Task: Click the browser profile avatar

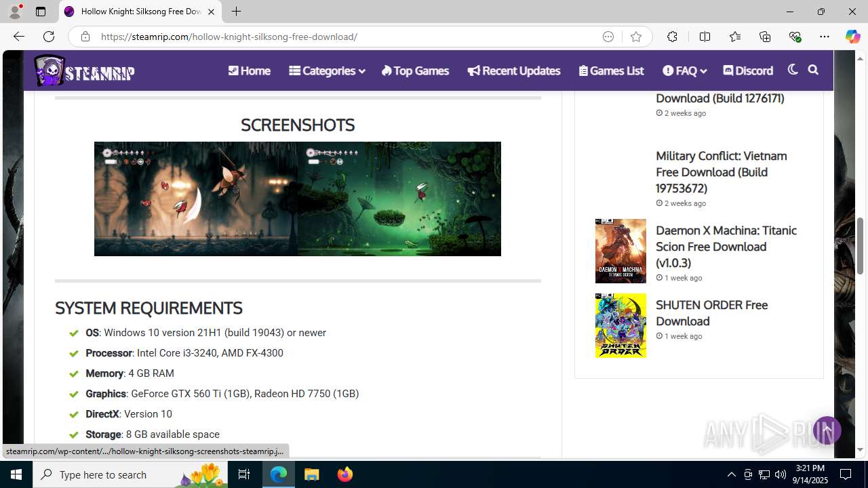Action: pos(15,12)
